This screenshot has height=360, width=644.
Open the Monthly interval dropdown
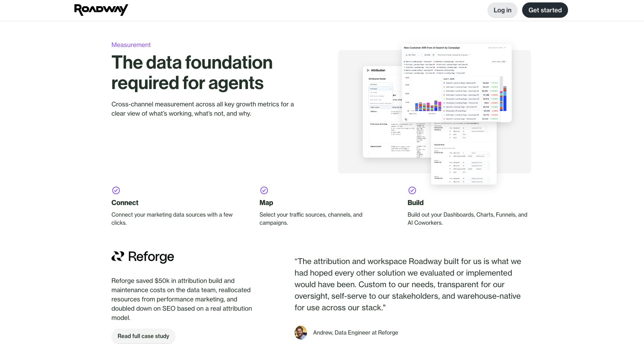click(429, 55)
